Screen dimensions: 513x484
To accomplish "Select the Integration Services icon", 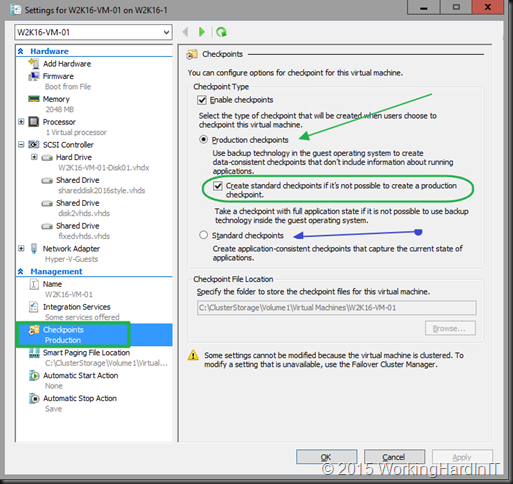I will click(34, 307).
